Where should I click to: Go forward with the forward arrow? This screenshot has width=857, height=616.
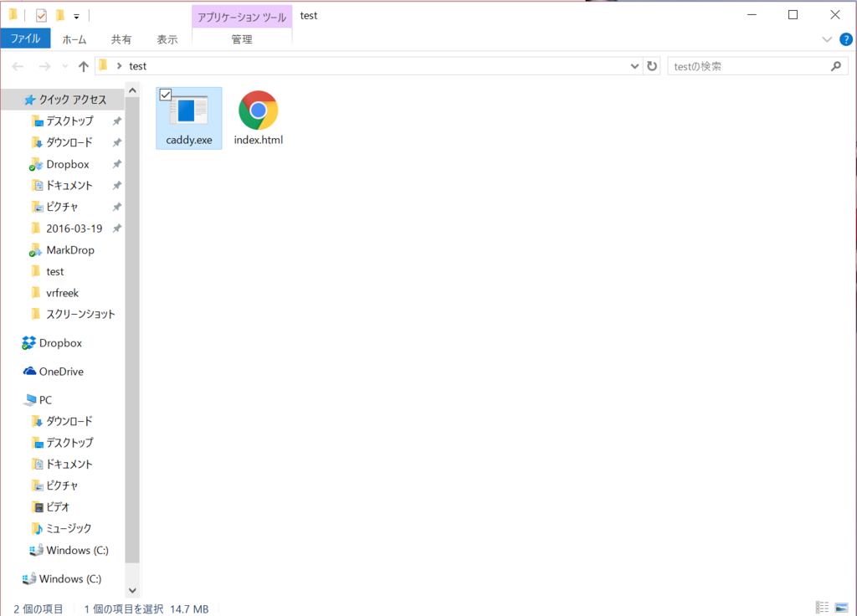(x=45, y=67)
